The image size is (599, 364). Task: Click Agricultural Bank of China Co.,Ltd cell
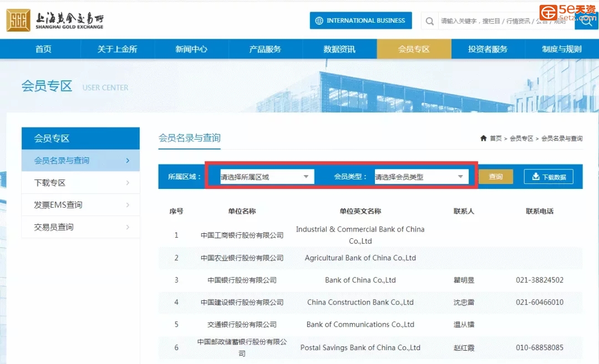361,258
